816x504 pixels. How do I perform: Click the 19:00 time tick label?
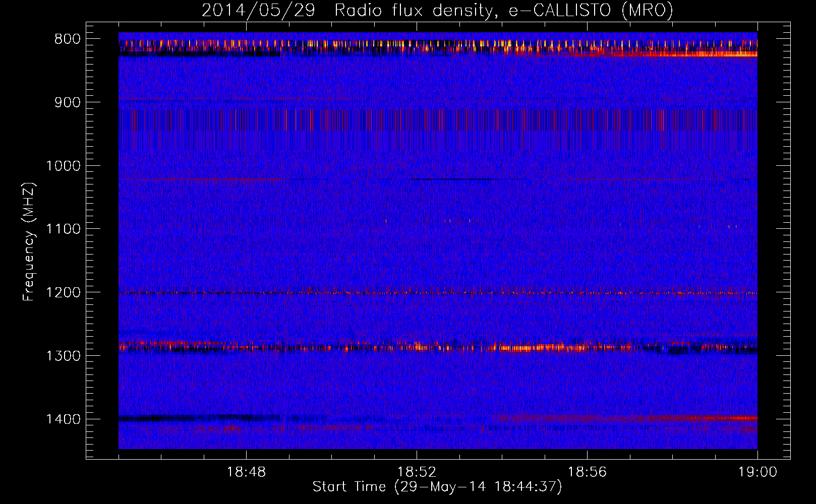[x=757, y=472]
